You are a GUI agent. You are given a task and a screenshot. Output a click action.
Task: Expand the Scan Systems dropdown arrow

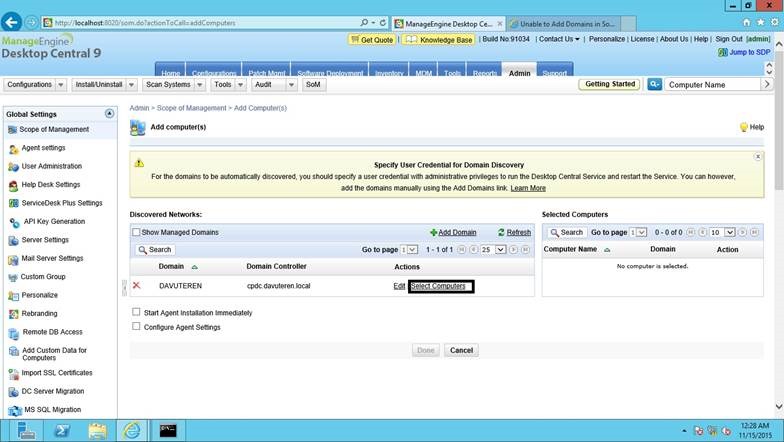(200, 84)
